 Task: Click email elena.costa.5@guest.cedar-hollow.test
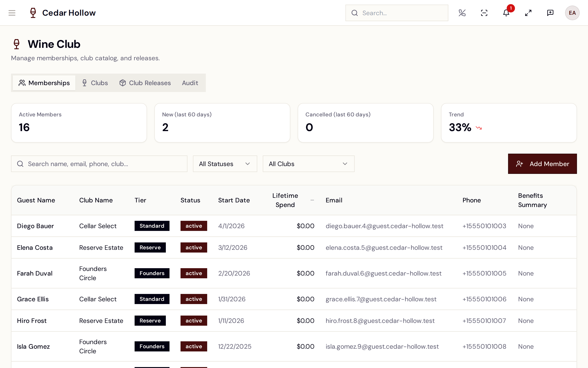(x=384, y=247)
